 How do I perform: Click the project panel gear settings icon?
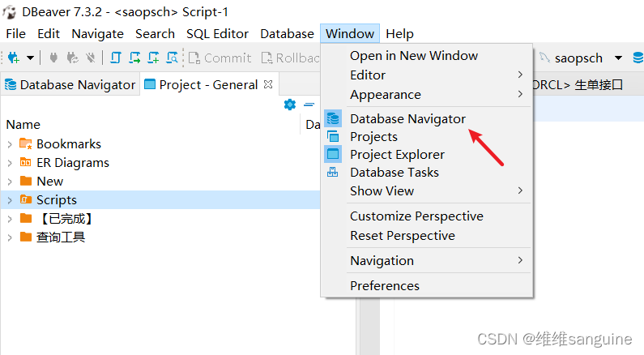tap(289, 105)
